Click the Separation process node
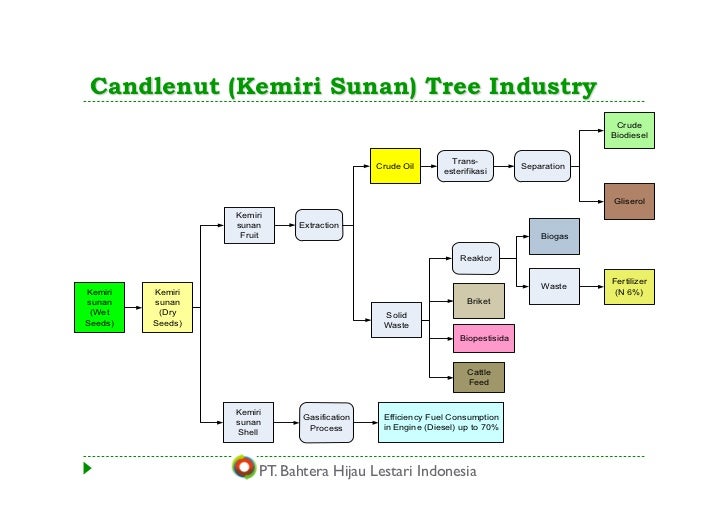This screenshot has width=728, height=515. (542, 166)
